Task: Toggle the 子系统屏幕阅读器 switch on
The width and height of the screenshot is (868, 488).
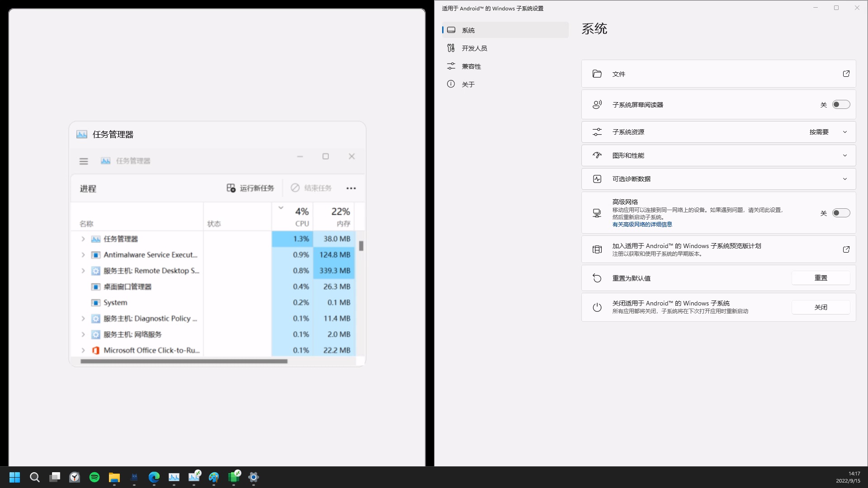Action: (x=841, y=104)
